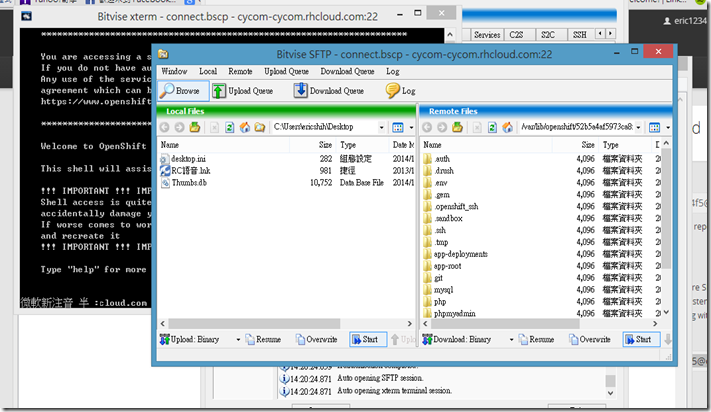Show the Log toolbar button

pyautogui.click(x=400, y=91)
